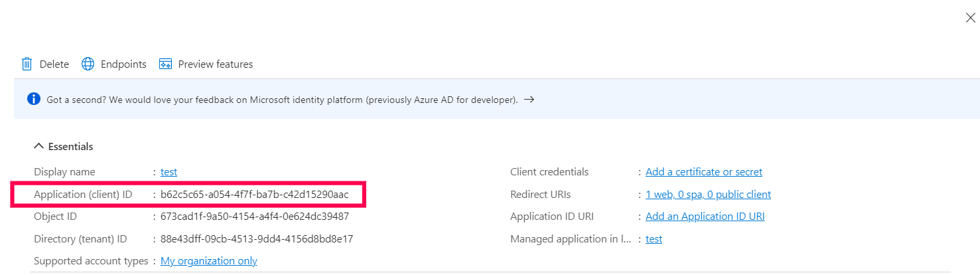Click the Endpoints globe icon

click(88, 64)
